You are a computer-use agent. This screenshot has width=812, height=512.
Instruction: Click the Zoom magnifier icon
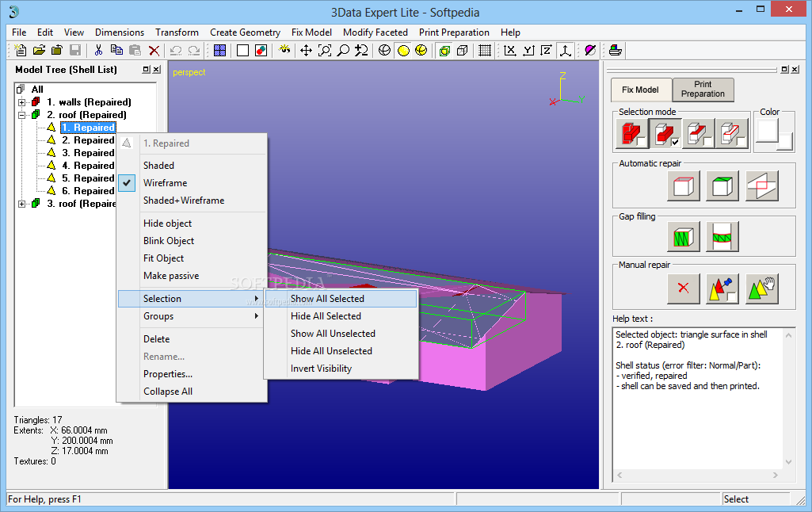(343, 50)
